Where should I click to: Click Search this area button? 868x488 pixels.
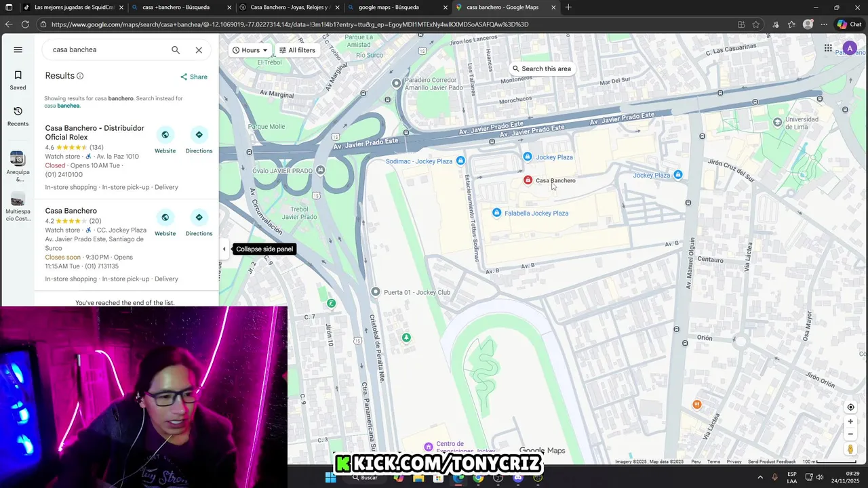[541, 68]
